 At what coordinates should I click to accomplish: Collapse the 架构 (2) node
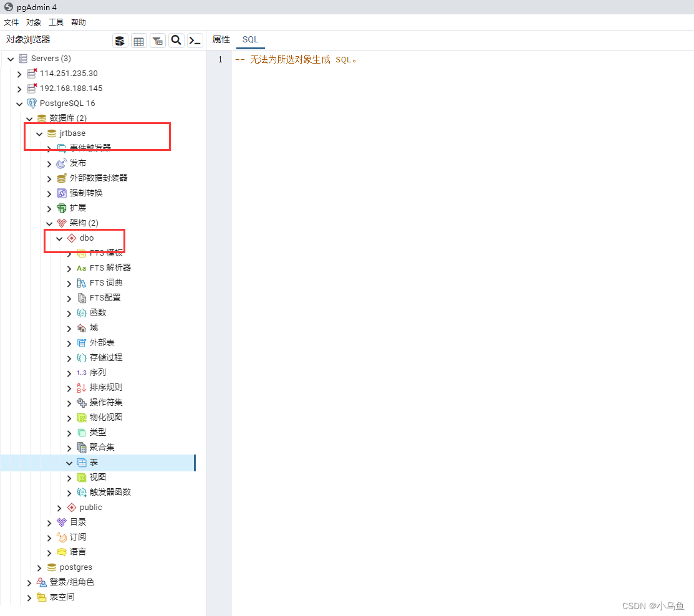click(49, 223)
